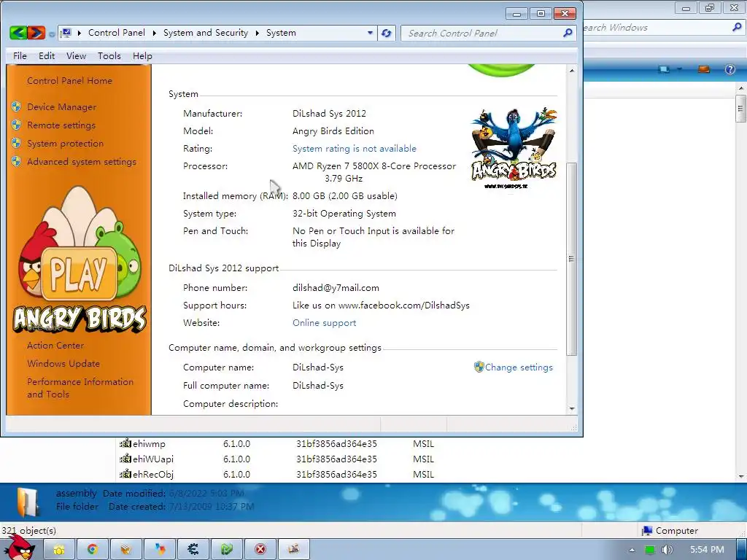Select ehiwmp row in background Explorer window
The width and height of the screenshot is (747, 560).
pos(276,444)
